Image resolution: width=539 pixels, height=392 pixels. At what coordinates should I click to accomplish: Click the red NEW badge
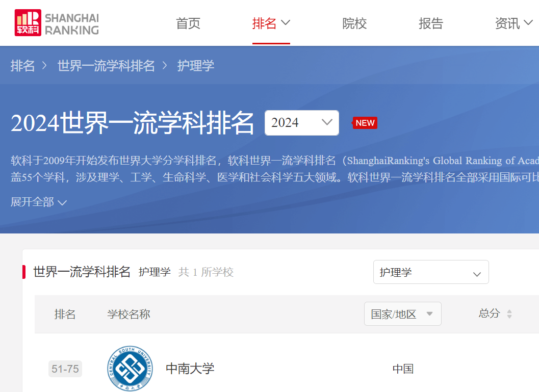click(365, 123)
